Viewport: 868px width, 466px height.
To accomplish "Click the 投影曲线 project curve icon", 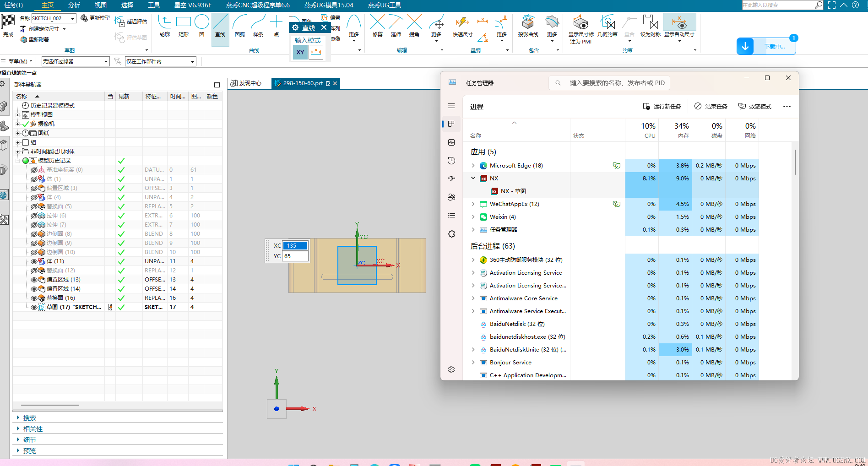I will (528, 25).
